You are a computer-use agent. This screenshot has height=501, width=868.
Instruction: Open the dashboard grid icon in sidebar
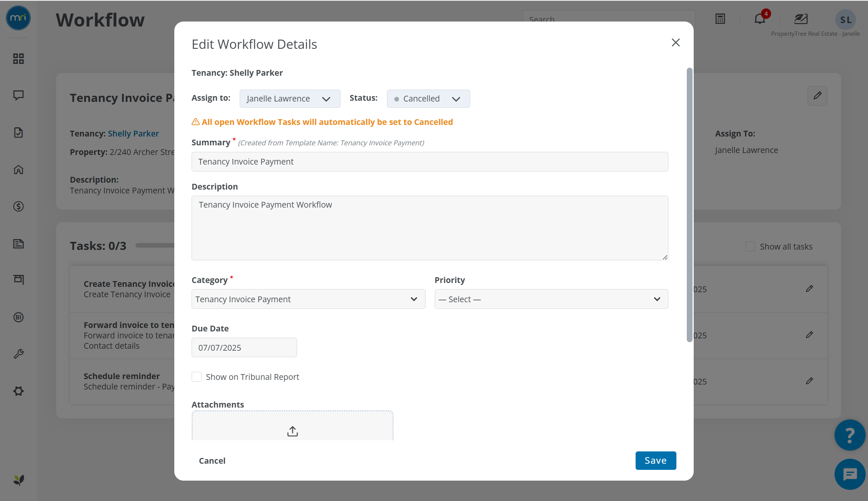[x=18, y=58]
